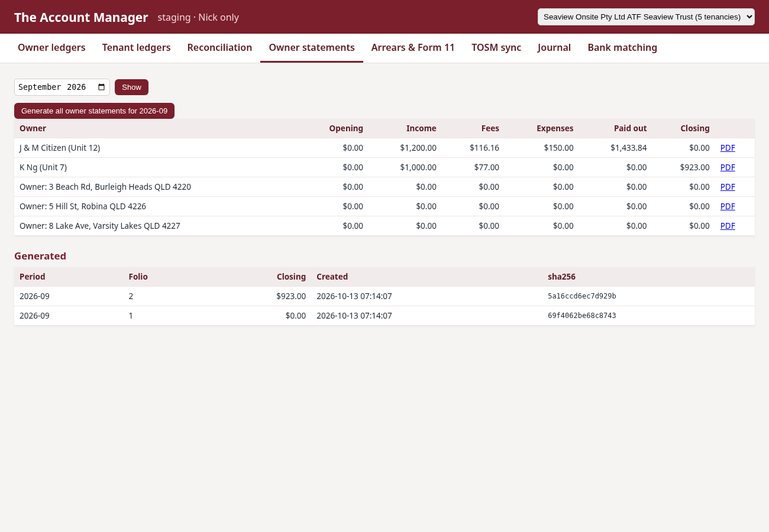Click the Owner: 5 Hill St, Robina row text
Viewport: 769px width, 532px height.
tap(83, 206)
